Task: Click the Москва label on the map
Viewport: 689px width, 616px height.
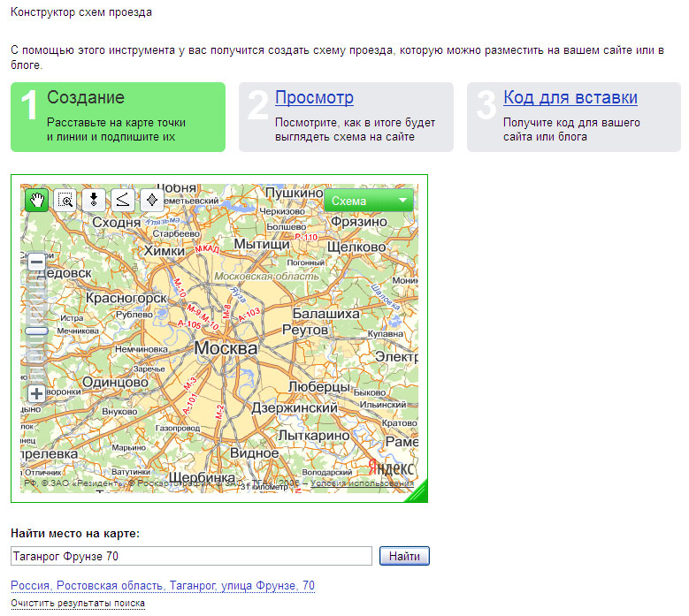Action: [x=226, y=348]
